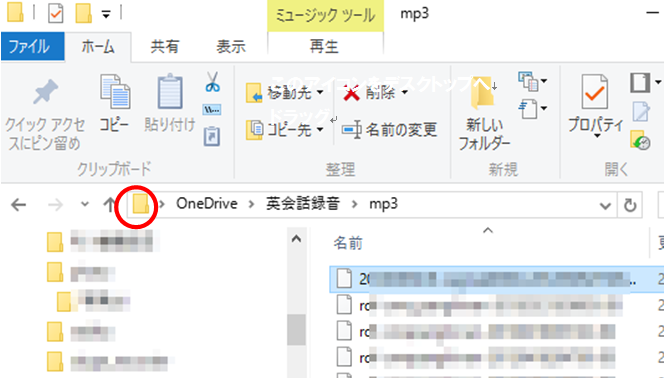Click the Cut scissors icon

click(212, 82)
